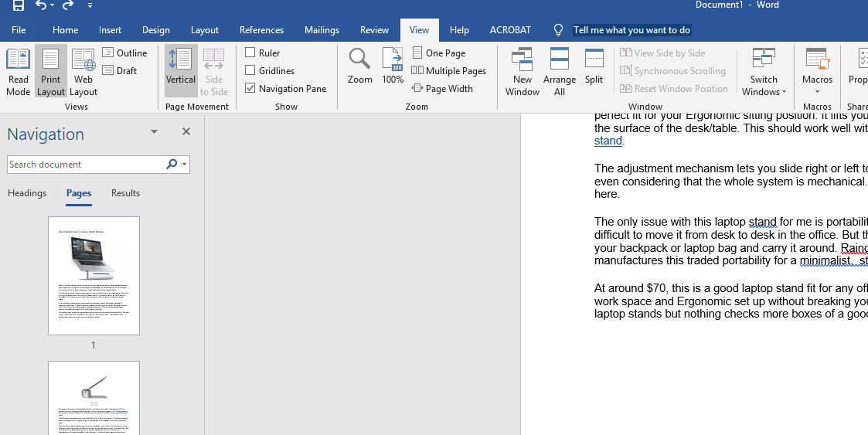Open a New Window
The image size is (868, 435).
click(x=522, y=72)
